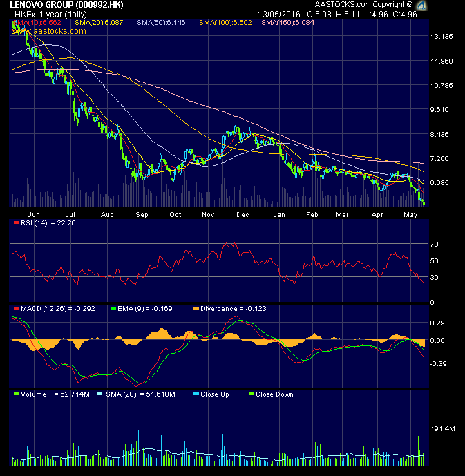465x476 pixels.
Task: Click the Apr month label
Action: (377, 215)
